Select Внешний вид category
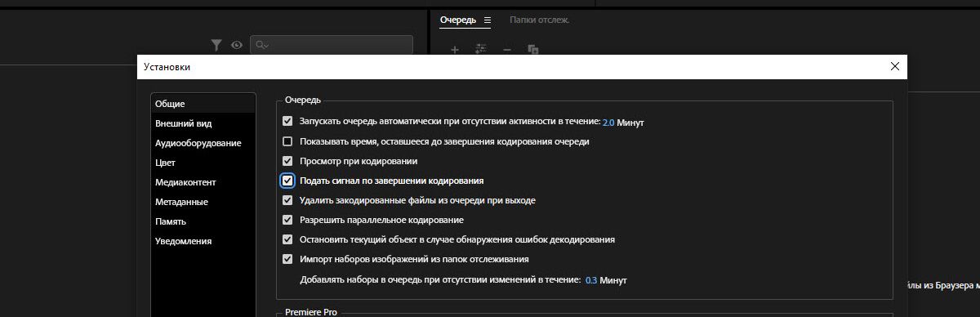 click(203, 123)
